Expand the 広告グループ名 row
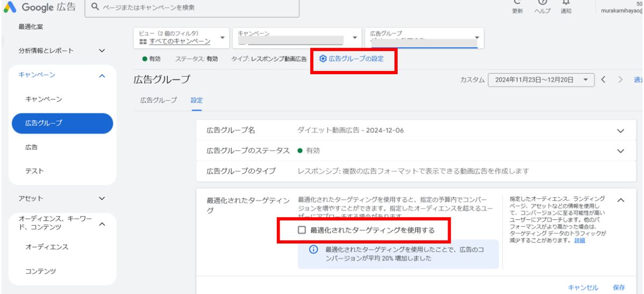 [x=621, y=131]
